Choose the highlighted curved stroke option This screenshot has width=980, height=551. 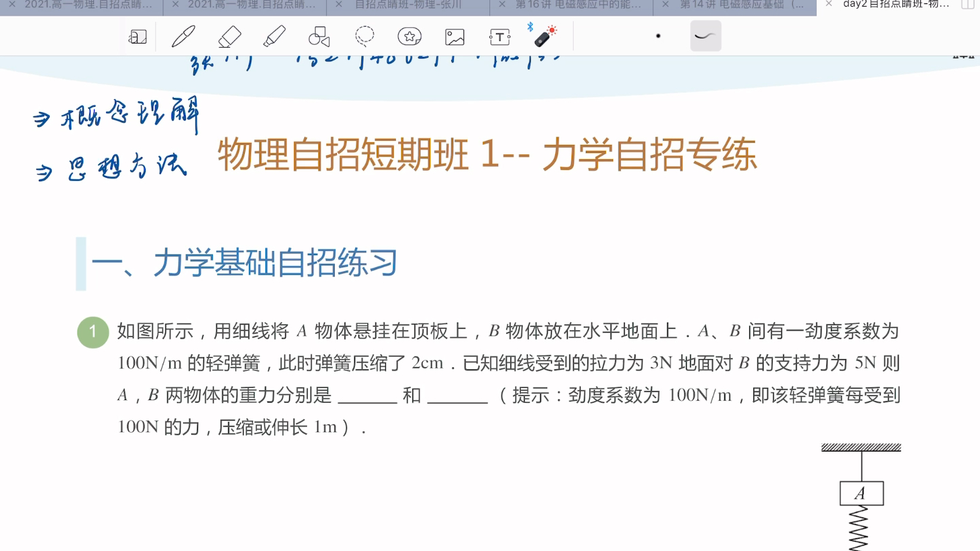click(706, 36)
